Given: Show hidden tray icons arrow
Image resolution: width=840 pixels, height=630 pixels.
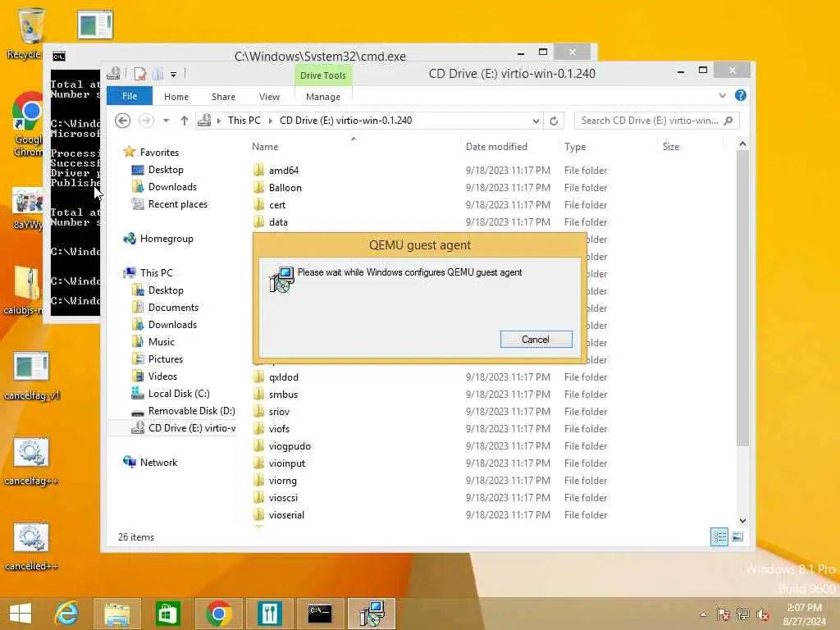Looking at the screenshot, I should point(703,614).
